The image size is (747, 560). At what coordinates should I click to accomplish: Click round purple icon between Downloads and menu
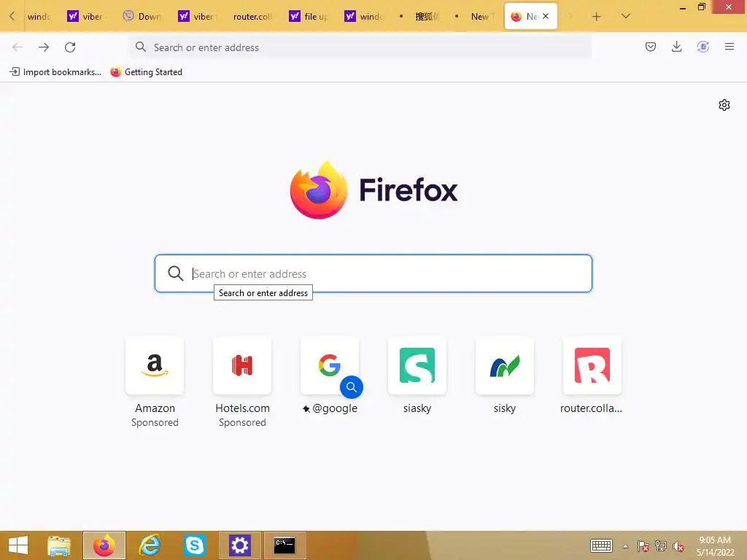click(x=703, y=47)
